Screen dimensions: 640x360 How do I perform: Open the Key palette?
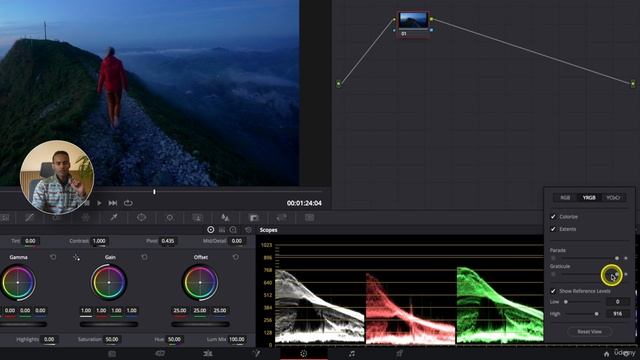coord(254,218)
